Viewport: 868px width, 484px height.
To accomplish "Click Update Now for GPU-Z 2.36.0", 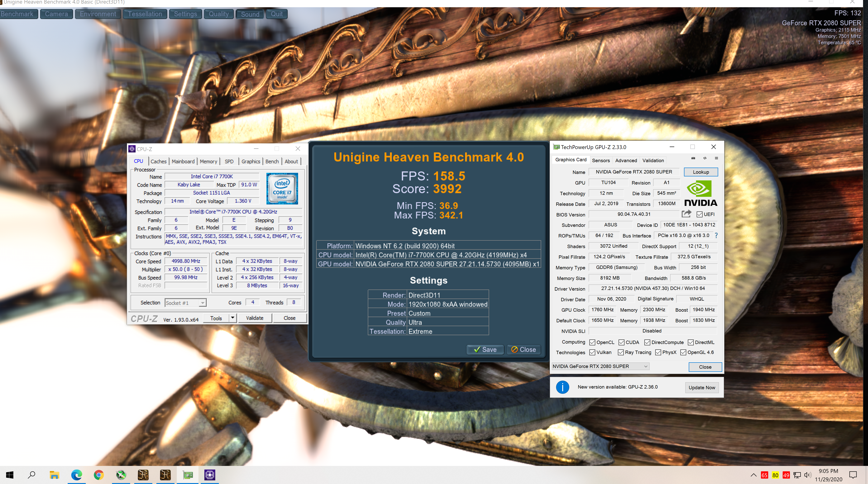I will (702, 387).
